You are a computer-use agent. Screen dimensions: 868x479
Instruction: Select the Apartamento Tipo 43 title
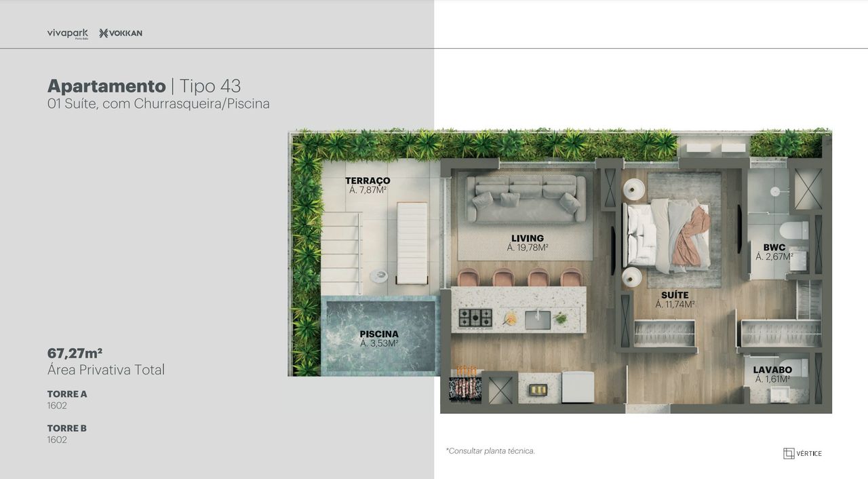point(144,86)
